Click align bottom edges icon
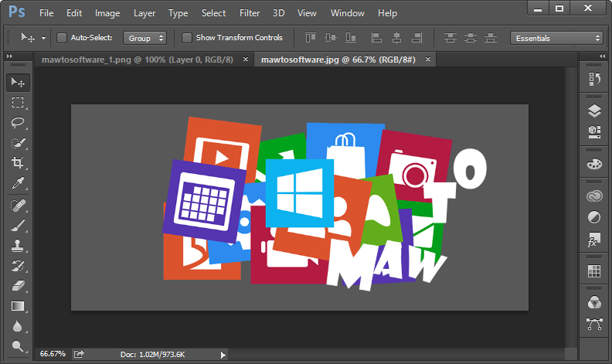The height and width of the screenshot is (364, 612). pyautogui.click(x=351, y=38)
